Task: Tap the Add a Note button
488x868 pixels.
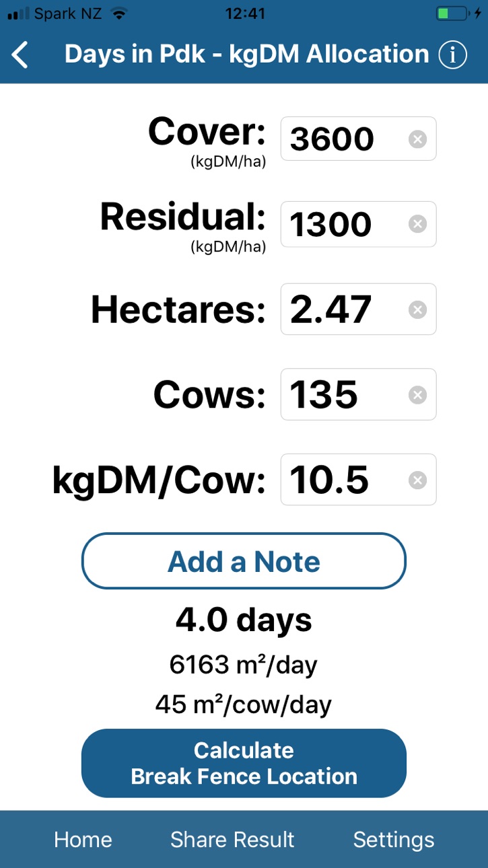Action: pos(244,561)
